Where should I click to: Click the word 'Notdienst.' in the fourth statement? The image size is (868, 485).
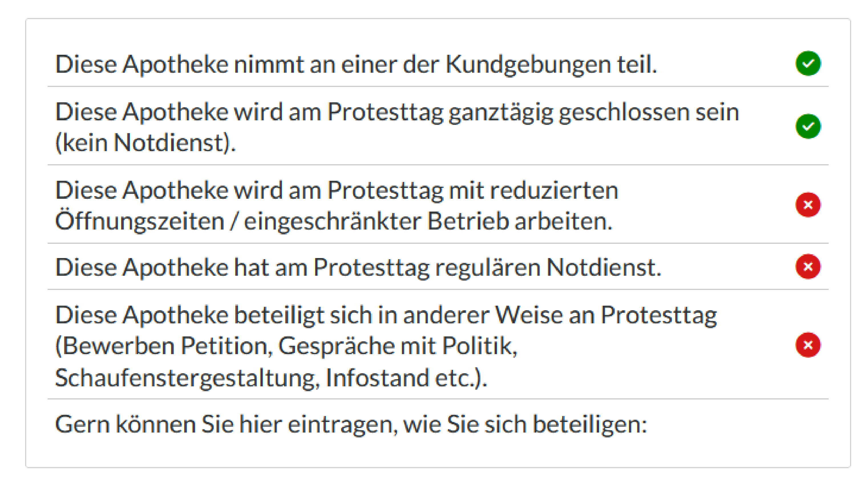(x=604, y=267)
